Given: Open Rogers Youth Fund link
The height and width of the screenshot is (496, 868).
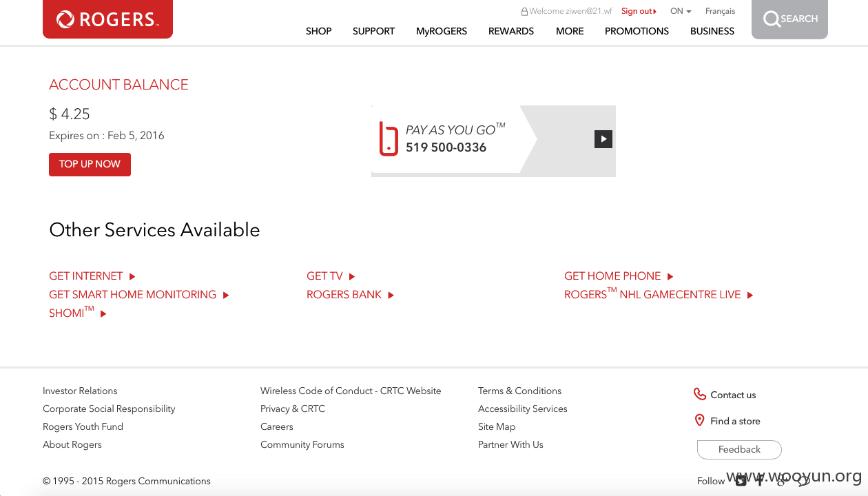Looking at the screenshot, I should click(83, 426).
